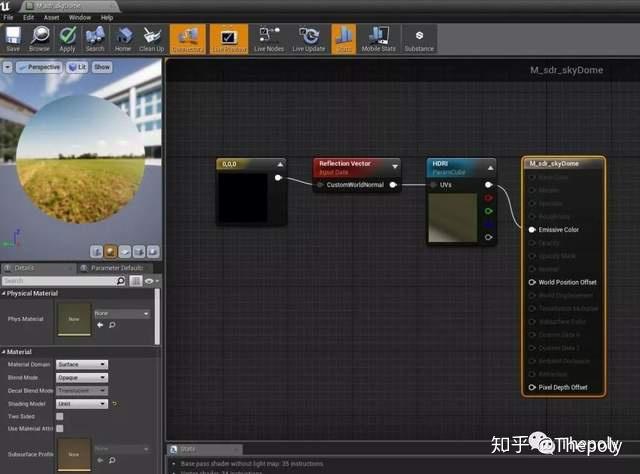Click the CustomWorldNormal input pin

point(320,185)
